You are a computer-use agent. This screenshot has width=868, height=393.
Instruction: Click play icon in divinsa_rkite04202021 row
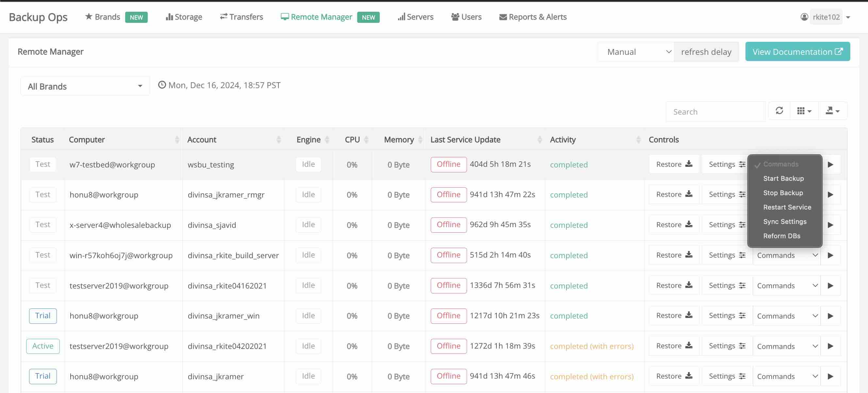click(x=830, y=346)
